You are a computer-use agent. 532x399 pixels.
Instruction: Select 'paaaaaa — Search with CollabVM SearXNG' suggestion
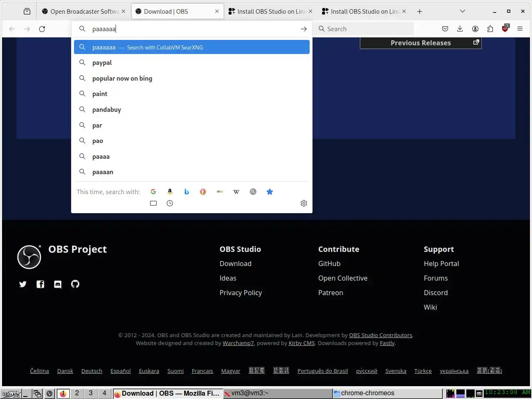192,47
